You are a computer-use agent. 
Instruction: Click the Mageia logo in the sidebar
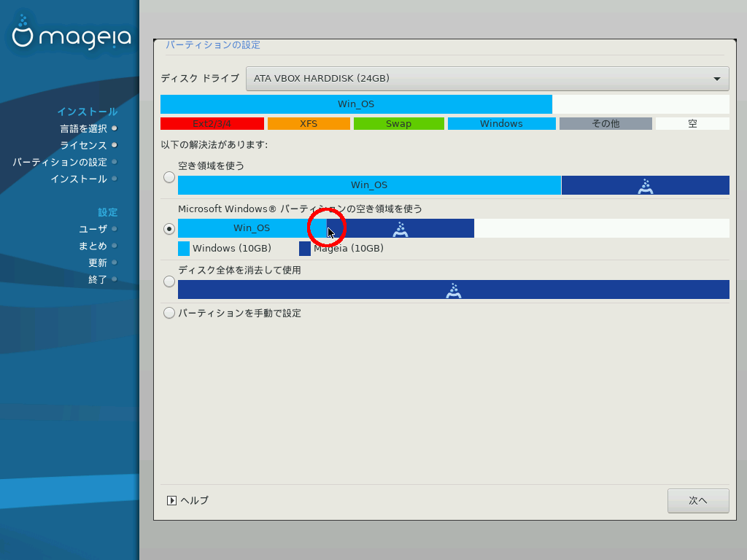[x=71, y=32]
